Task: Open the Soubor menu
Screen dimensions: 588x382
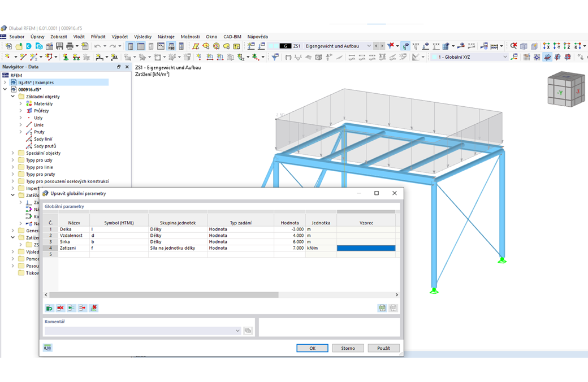Action: click(x=17, y=37)
